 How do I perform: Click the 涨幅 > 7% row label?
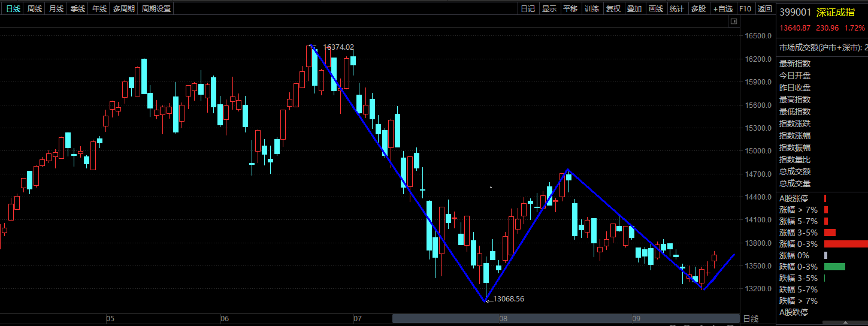799,210
